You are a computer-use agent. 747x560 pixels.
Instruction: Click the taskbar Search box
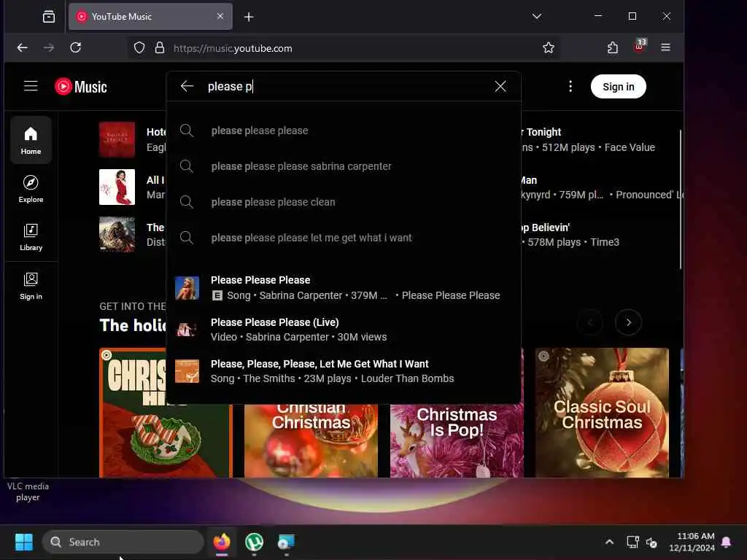(123, 542)
